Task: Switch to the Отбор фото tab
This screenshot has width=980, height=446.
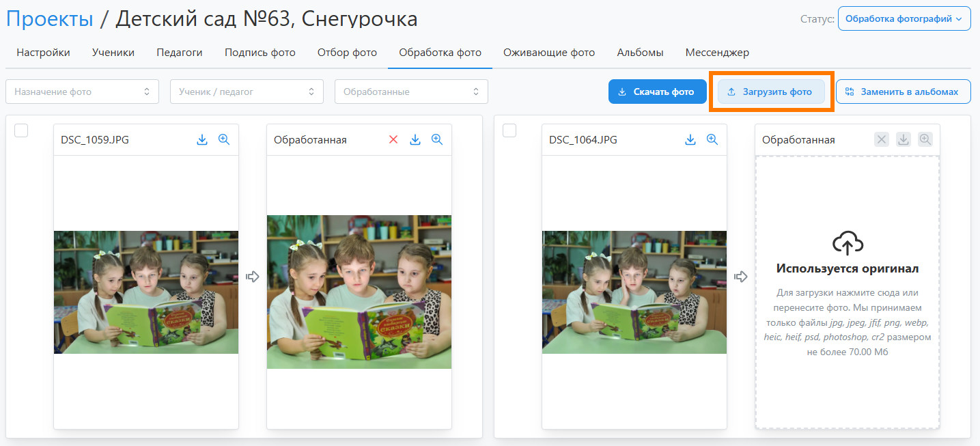Action: [x=347, y=53]
